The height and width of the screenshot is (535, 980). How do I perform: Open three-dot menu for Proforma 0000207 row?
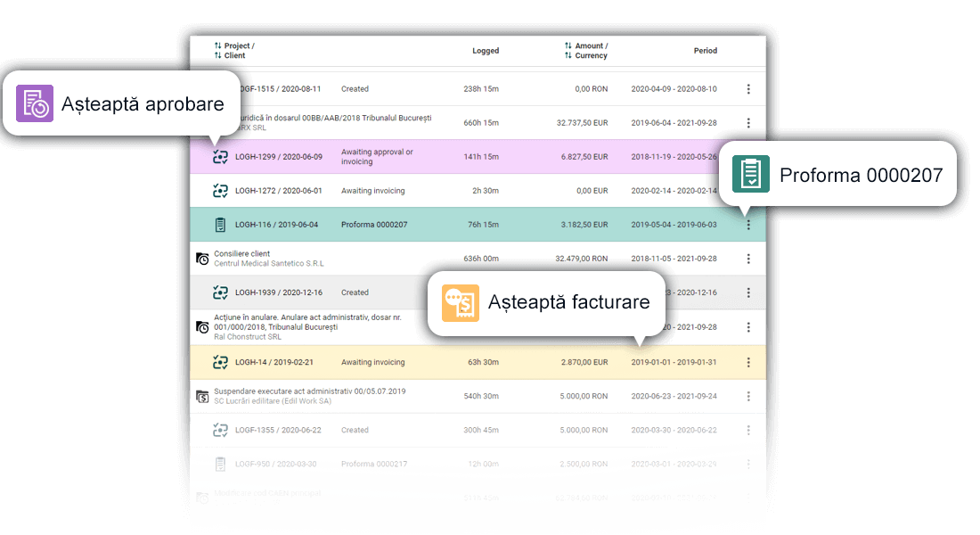(748, 225)
